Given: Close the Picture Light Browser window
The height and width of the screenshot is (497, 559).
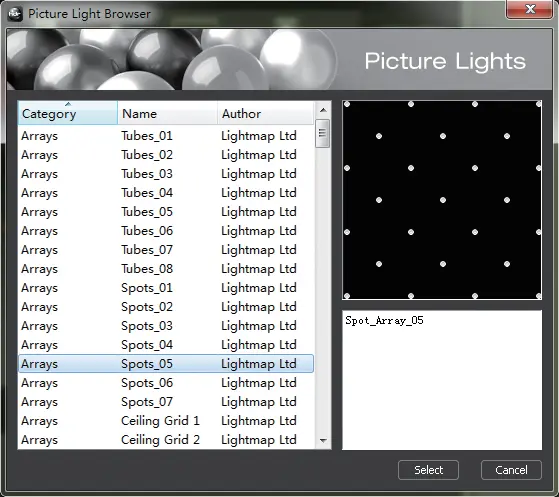Looking at the screenshot, I should coord(529,9).
